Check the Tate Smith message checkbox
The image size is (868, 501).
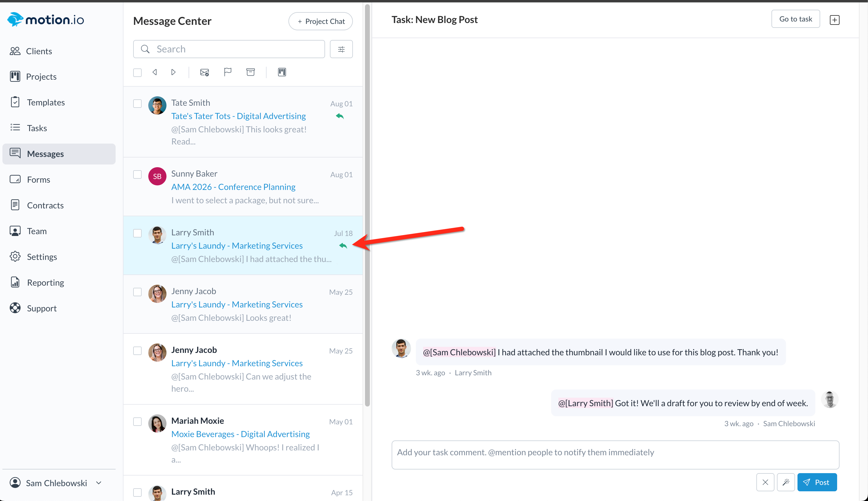pyautogui.click(x=137, y=104)
